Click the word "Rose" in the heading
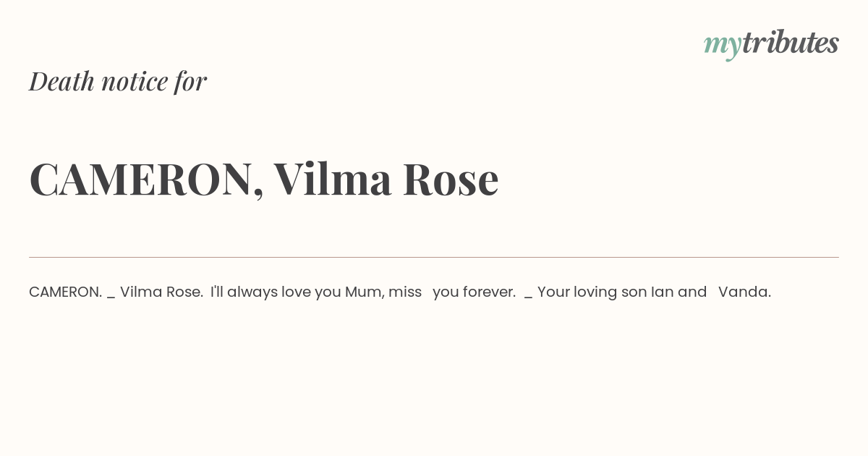Viewport: 868px width, 456px height. tap(451, 180)
